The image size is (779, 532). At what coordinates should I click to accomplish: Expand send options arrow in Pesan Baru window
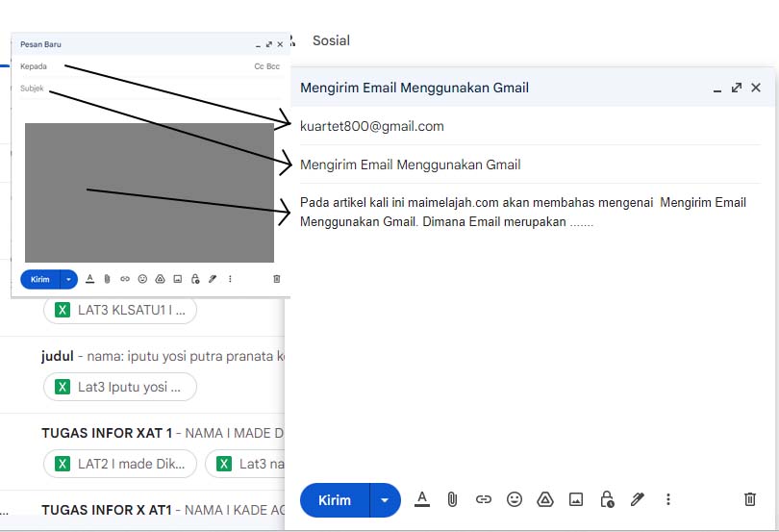[x=68, y=279]
